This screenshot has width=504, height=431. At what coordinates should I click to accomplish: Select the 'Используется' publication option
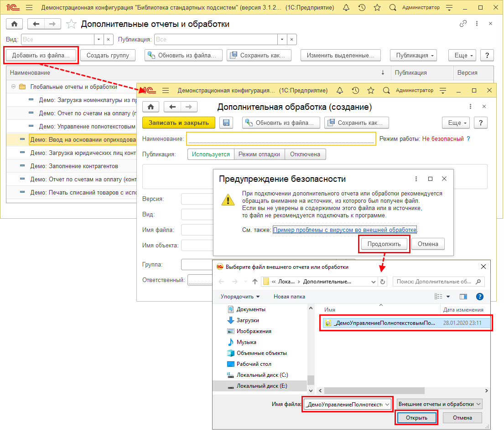point(211,154)
